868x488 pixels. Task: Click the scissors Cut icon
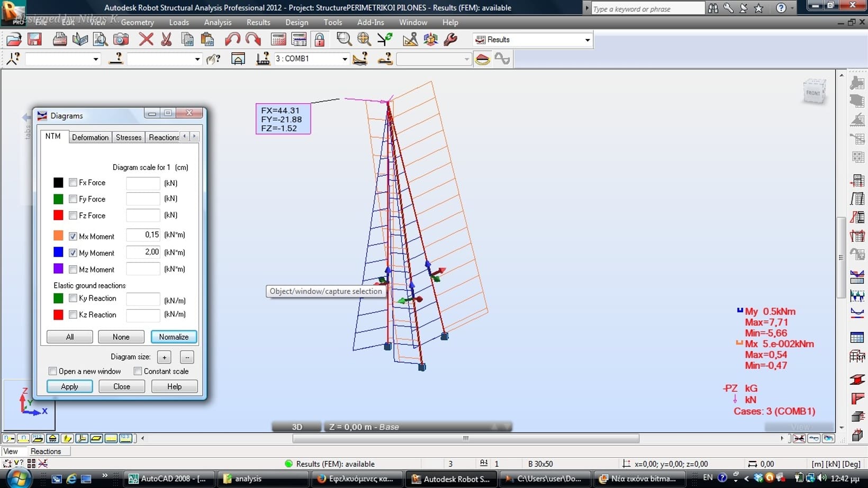[x=166, y=40]
